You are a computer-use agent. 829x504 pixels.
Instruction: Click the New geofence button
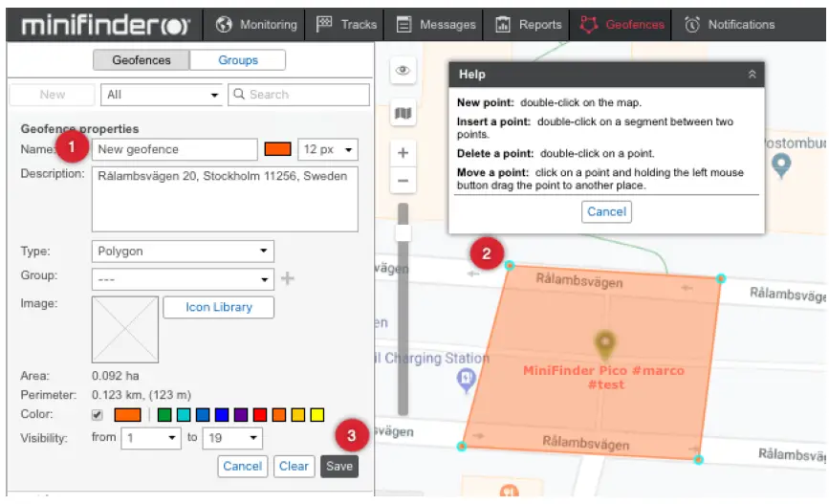click(53, 95)
